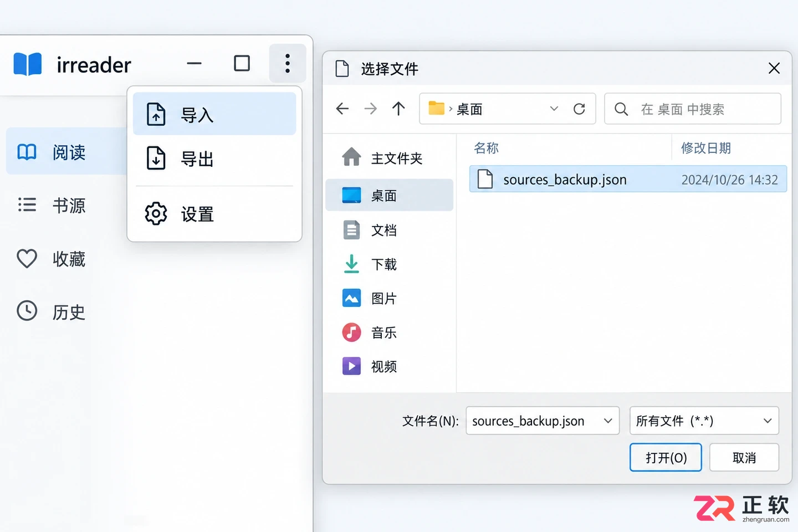
Task: Click the folder icon in address bar
Action: [437, 108]
